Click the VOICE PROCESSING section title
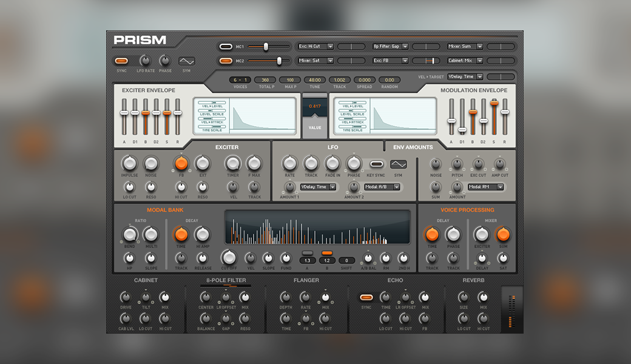The height and width of the screenshot is (364, 631). coord(467,210)
